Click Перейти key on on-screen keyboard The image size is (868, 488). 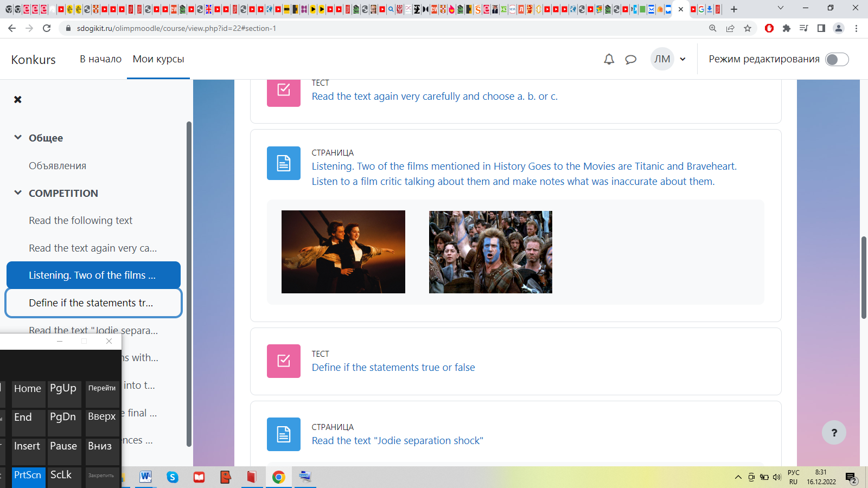[102, 394]
